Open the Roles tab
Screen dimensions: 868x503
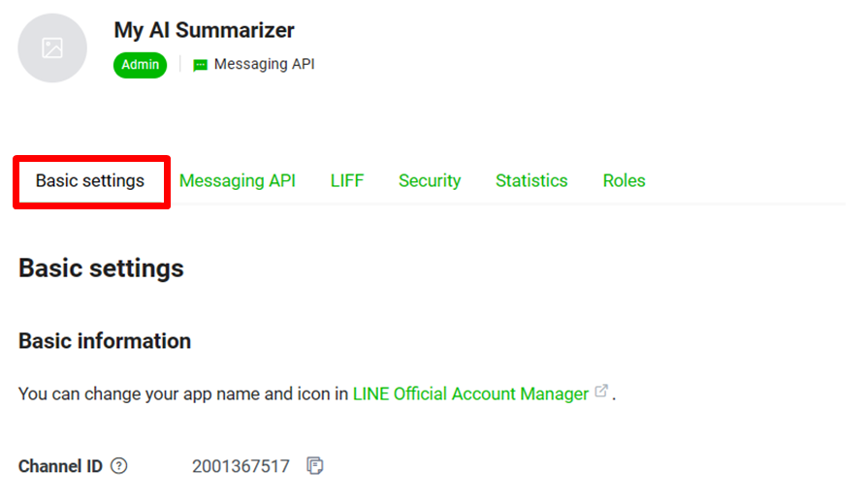(x=624, y=180)
